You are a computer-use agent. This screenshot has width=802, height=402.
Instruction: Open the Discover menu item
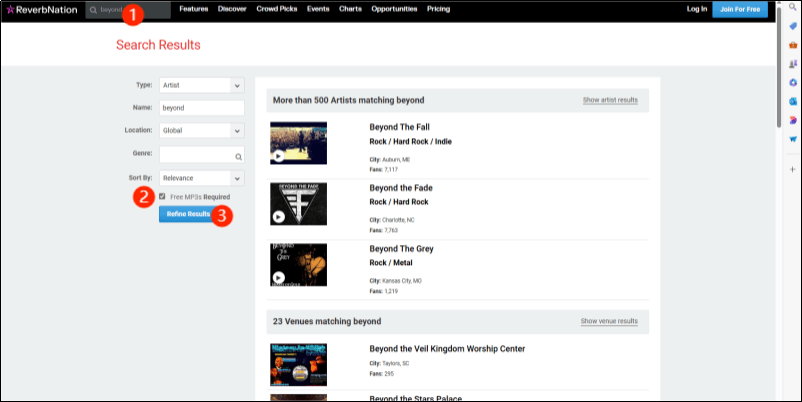tap(230, 9)
